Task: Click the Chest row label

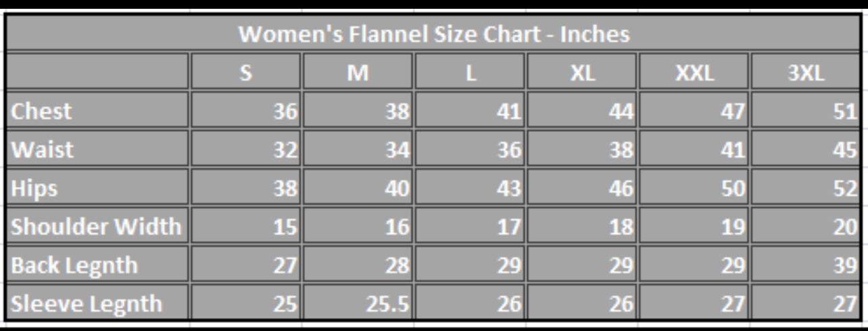Action: [97, 111]
